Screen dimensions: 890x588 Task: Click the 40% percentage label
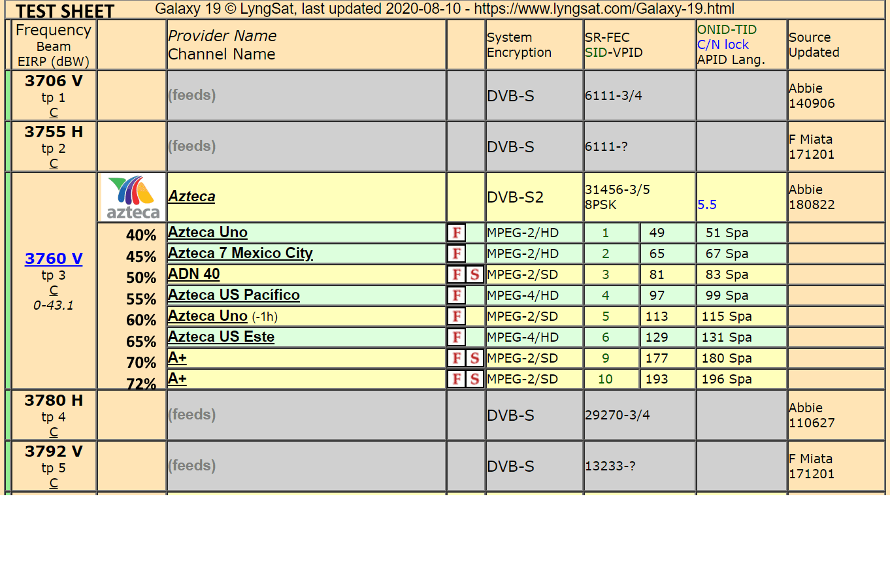(x=141, y=235)
